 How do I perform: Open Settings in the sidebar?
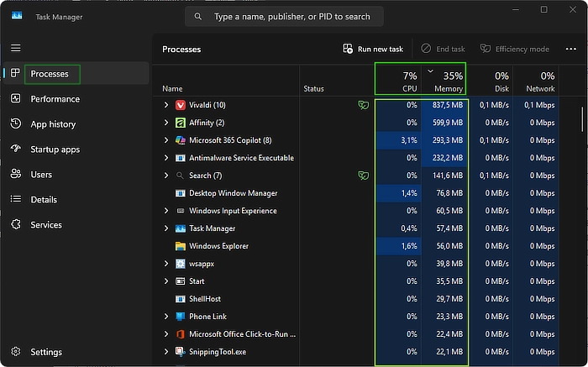[76, 352]
